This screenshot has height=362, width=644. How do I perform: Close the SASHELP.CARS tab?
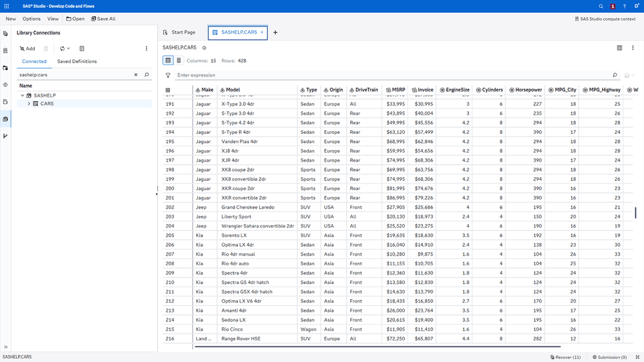262,32
